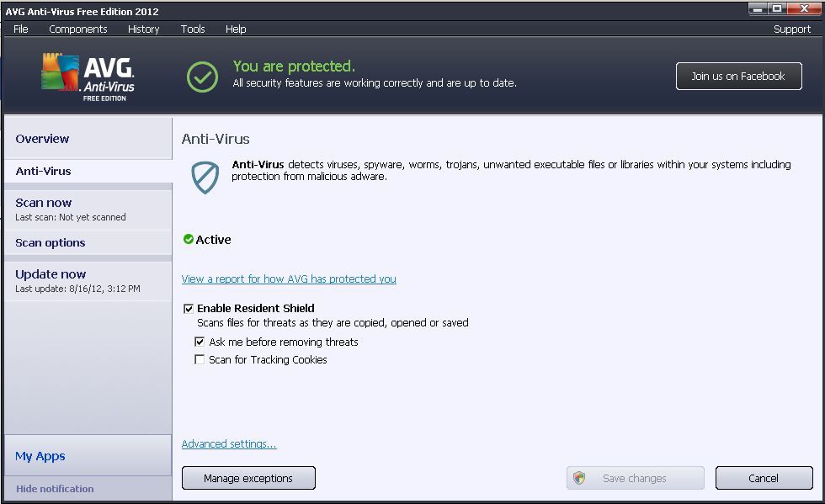The width and height of the screenshot is (825, 504).
Task: Run Update now from sidebar
Action: [88, 280]
